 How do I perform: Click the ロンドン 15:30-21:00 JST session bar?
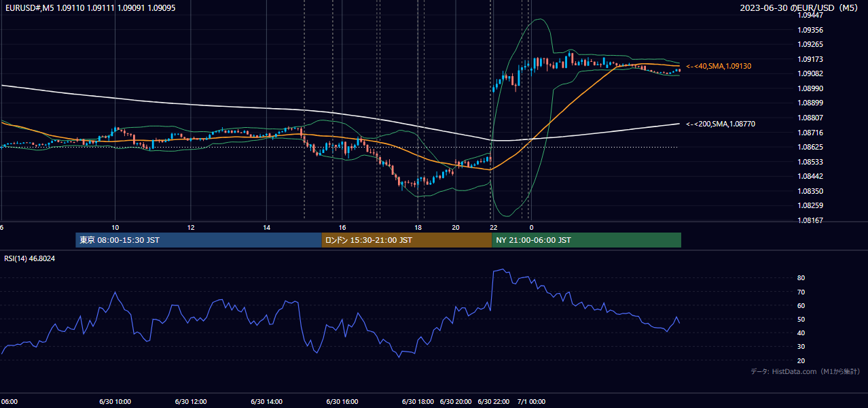click(407, 240)
